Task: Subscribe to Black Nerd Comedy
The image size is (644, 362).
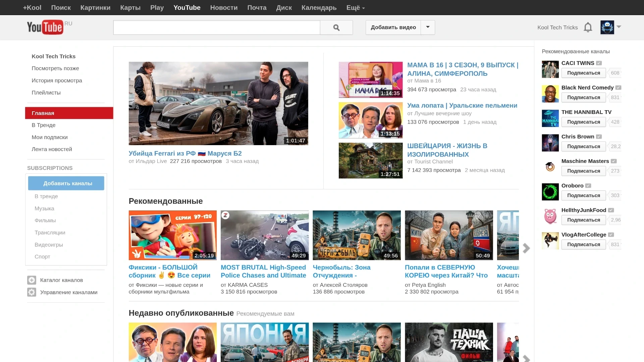Action: [x=583, y=97]
